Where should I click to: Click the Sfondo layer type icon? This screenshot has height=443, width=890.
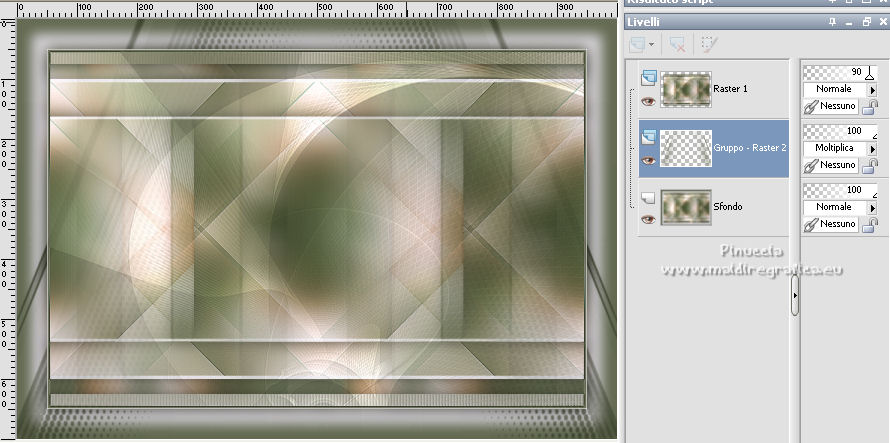click(648, 197)
